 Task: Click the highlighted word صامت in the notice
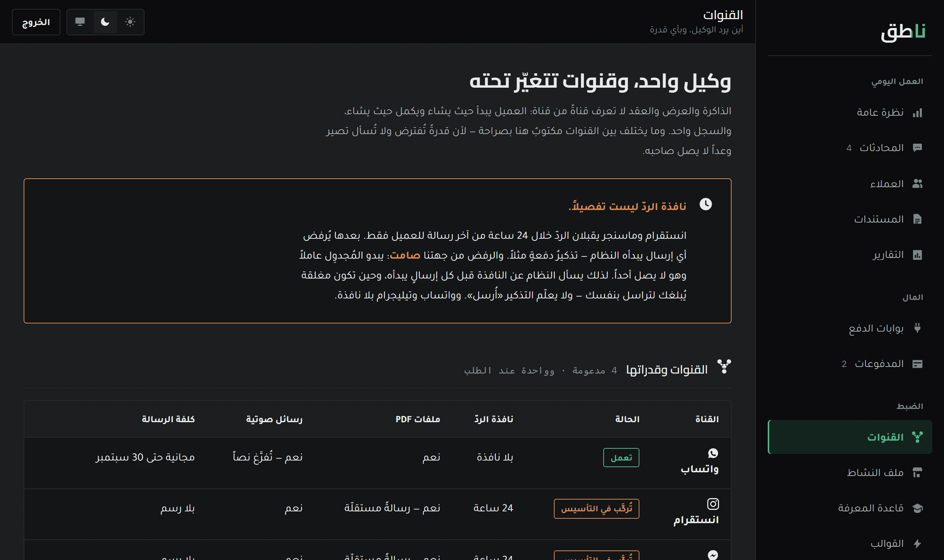click(405, 255)
